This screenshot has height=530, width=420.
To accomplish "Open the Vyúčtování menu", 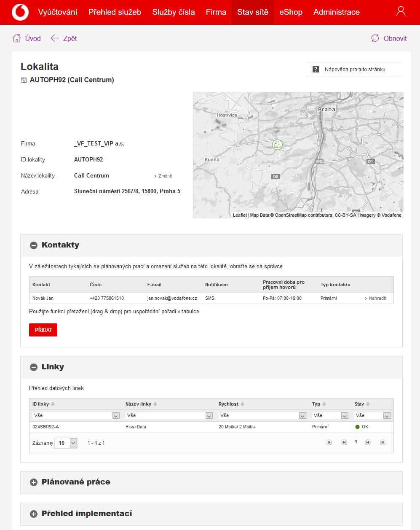I will click(x=58, y=12).
